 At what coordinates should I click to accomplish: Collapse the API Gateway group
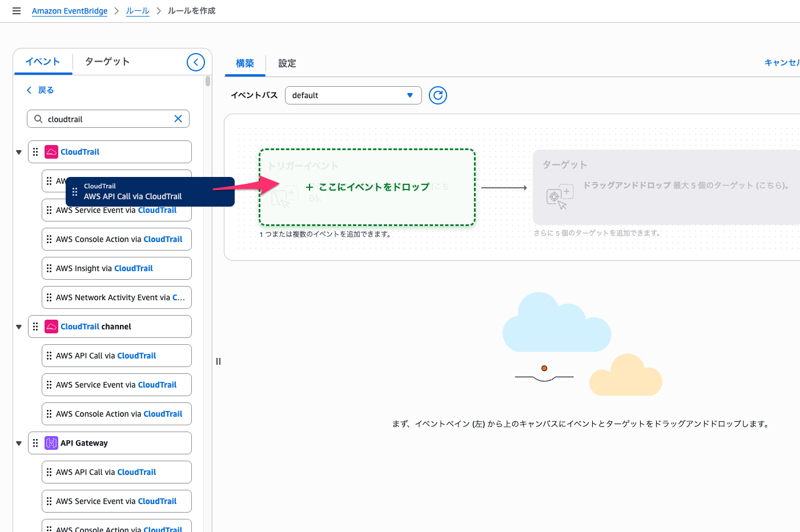[19, 444]
